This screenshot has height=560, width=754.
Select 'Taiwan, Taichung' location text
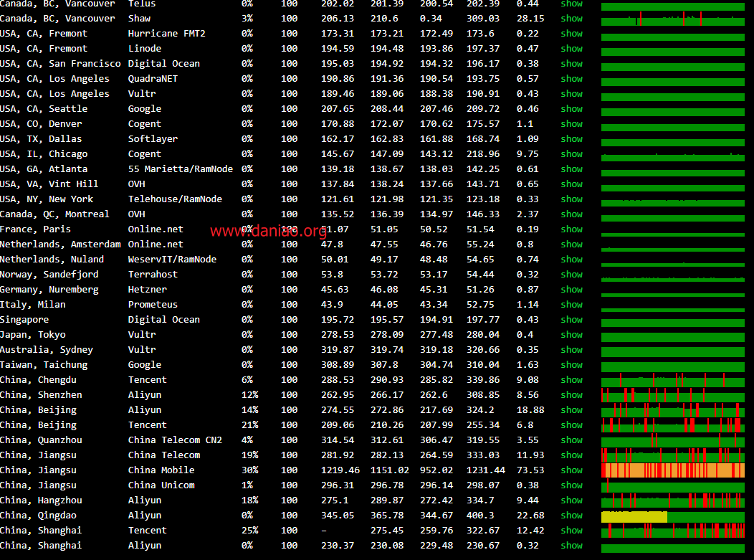tap(44, 365)
